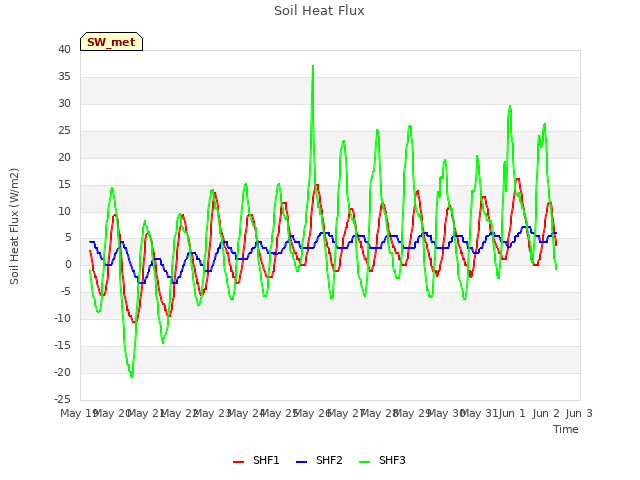Click the Soil Heat Flux chart title
This screenshot has height=480, width=640.
(319, 11)
